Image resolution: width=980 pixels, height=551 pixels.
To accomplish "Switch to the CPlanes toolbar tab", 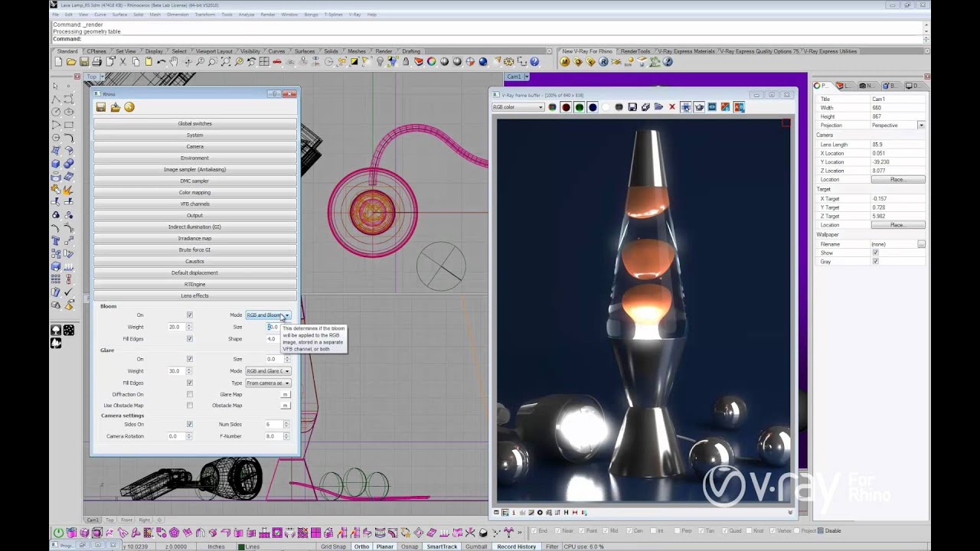I will pos(96,51).
